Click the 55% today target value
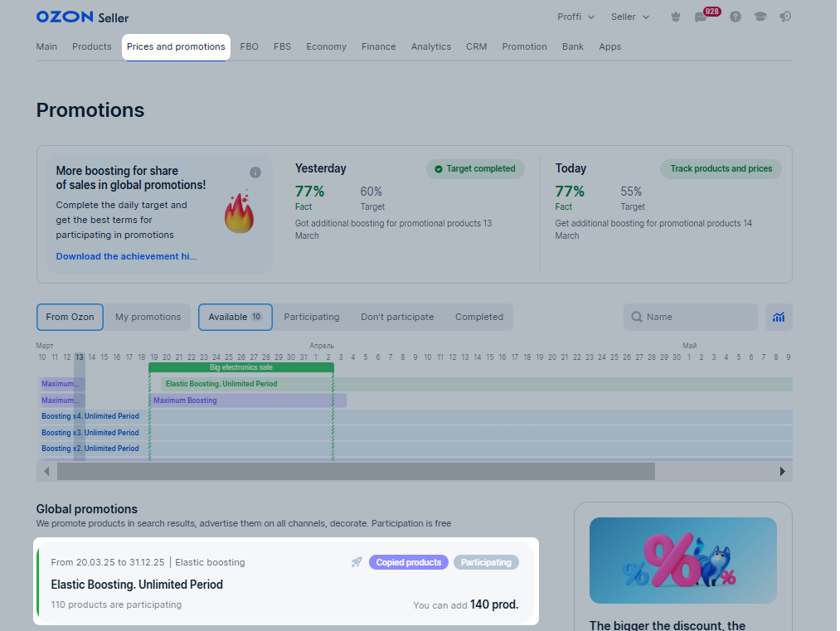 [631, 192]
